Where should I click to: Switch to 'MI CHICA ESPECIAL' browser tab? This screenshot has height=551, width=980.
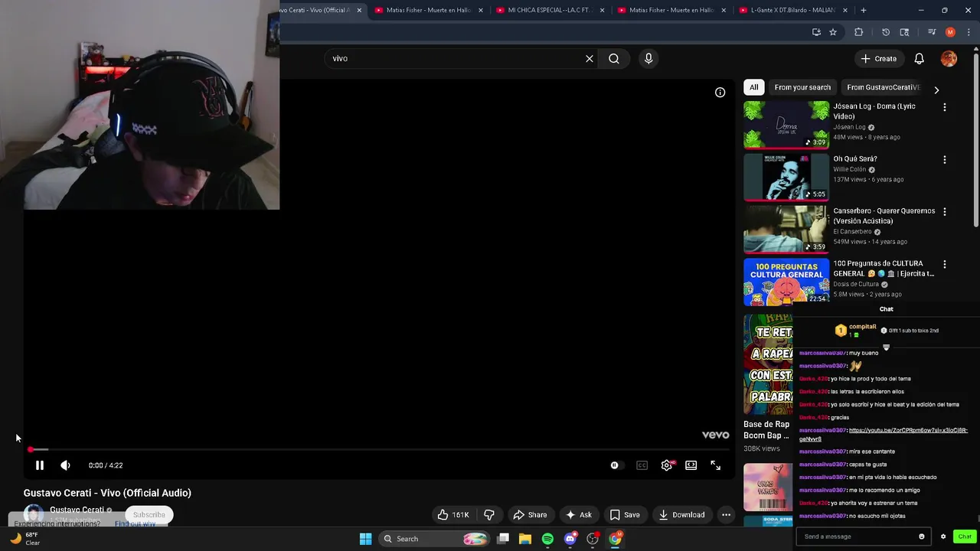point(550,10)
